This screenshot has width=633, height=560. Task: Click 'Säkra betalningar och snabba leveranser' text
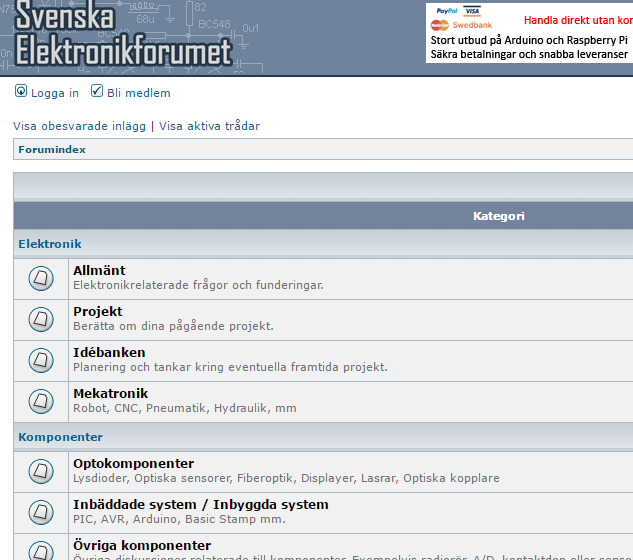click(x=529, y=55)
